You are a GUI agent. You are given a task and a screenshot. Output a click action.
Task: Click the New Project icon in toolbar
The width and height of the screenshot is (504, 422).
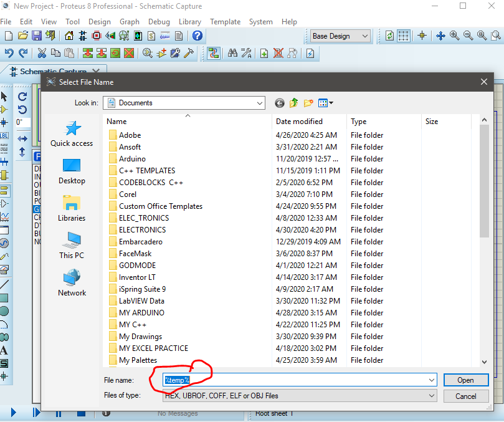point(9,36)
